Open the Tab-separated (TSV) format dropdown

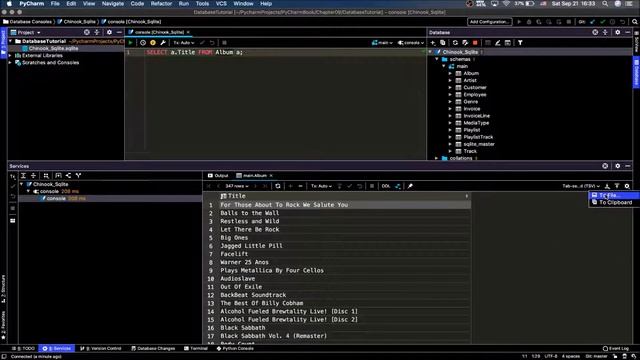pos(581,186)
